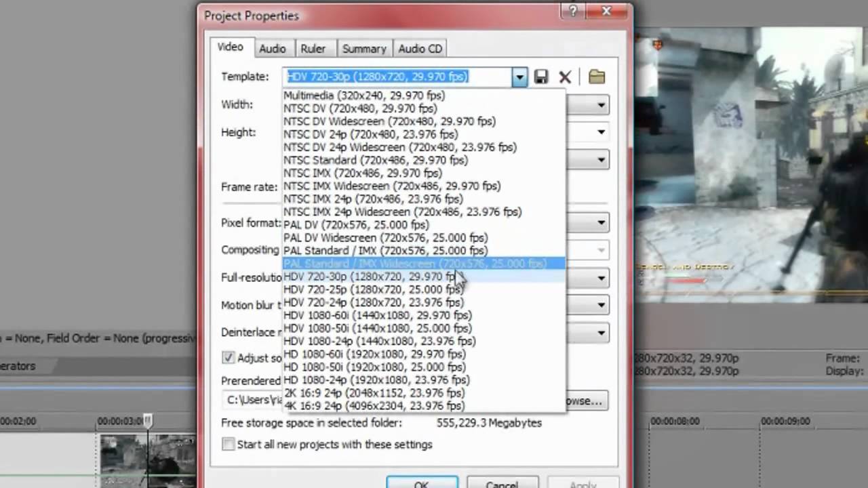Pick NTSC DV 24p (720x480, 23.976 fps)
The width and height of the screenshot is (868, 488).
[423, 134]
